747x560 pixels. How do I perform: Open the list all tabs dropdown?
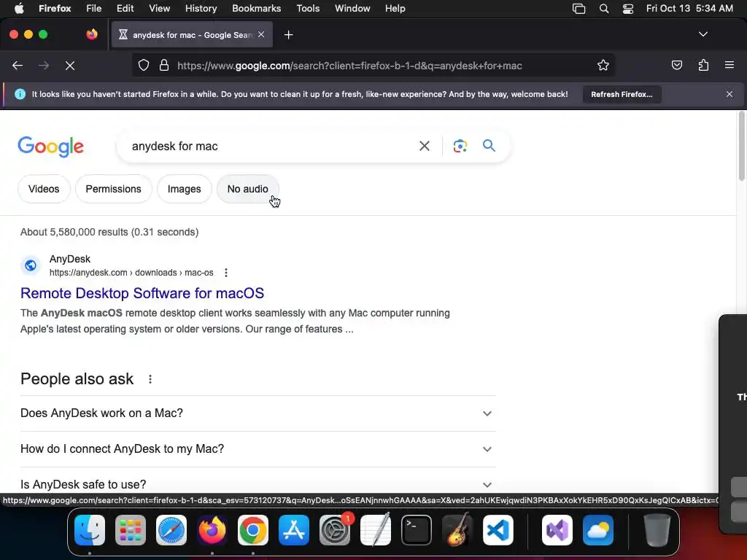click(703, 34)
